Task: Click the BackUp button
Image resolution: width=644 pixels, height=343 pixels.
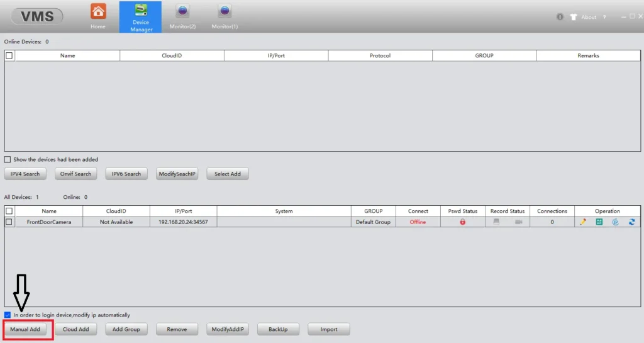Action: (x=278, y=329)
